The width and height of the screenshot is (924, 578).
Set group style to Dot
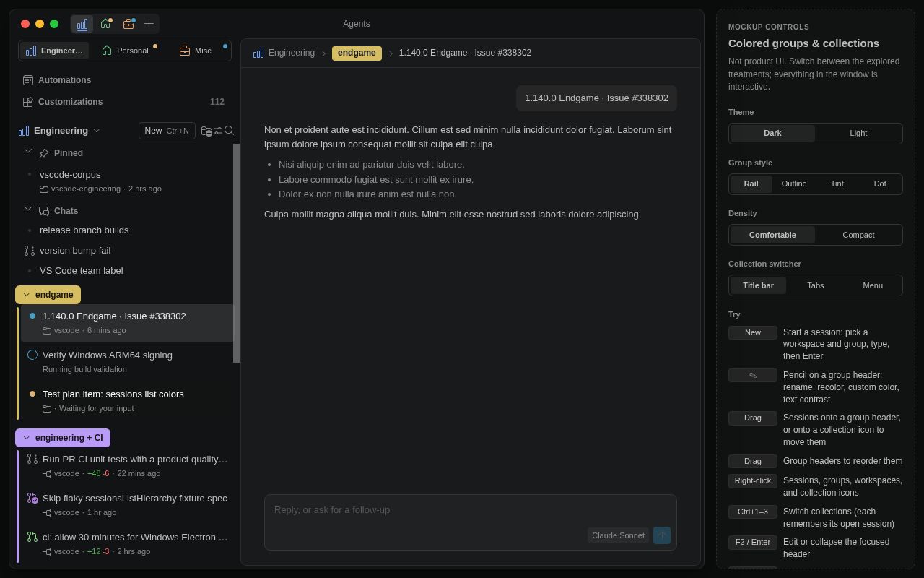(x=880, y=184)
